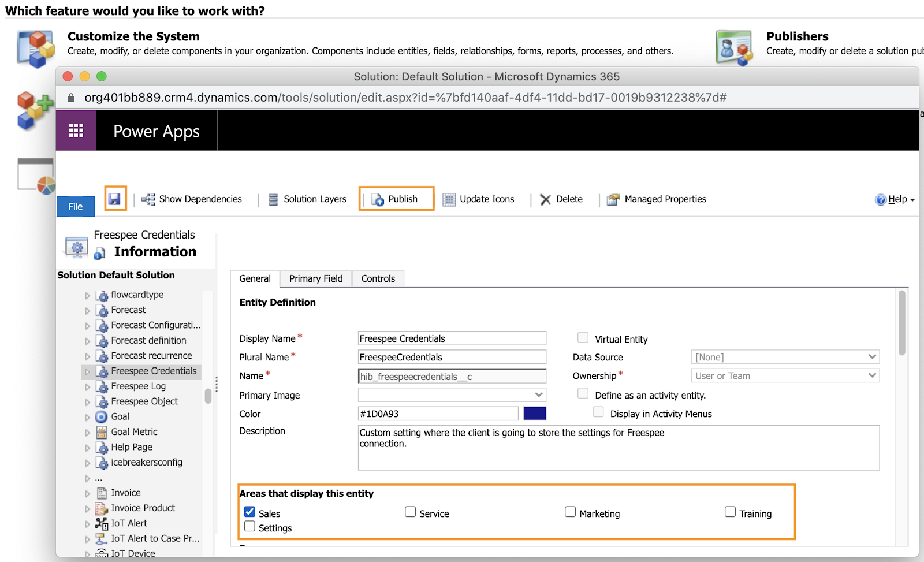The height and width of the screenshot is (562, 924).
Task: Toggle Define as an activity entity checkbox
Action: pos(583,393)
